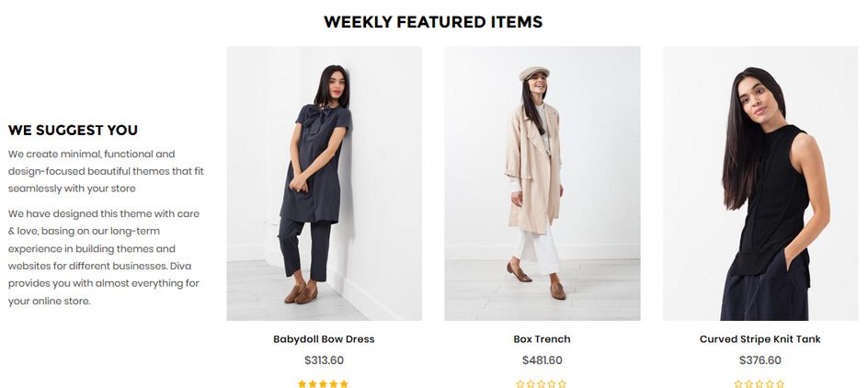Click last star under Curved Stripe Knit Tank

pyautogui.click(x=782, y=383)
